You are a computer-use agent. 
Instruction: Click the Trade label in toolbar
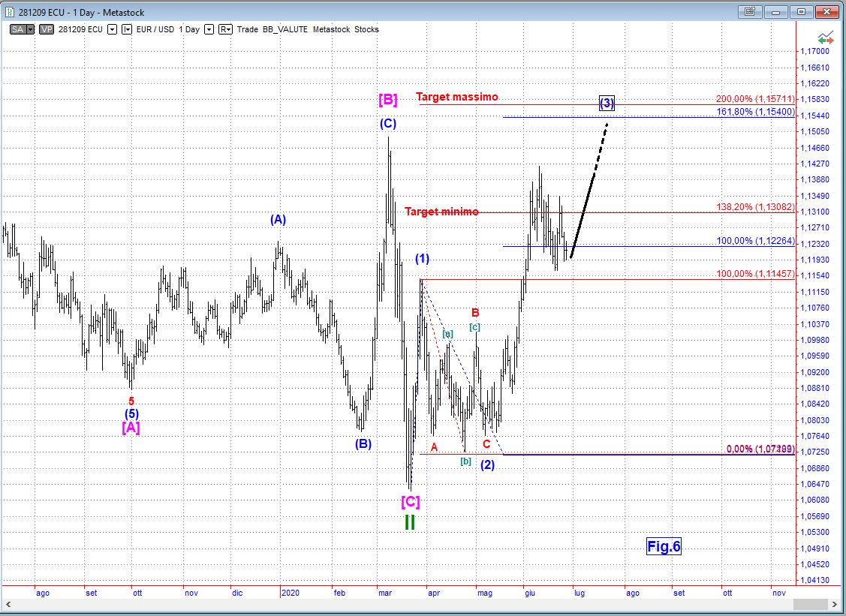pos(247,29)
